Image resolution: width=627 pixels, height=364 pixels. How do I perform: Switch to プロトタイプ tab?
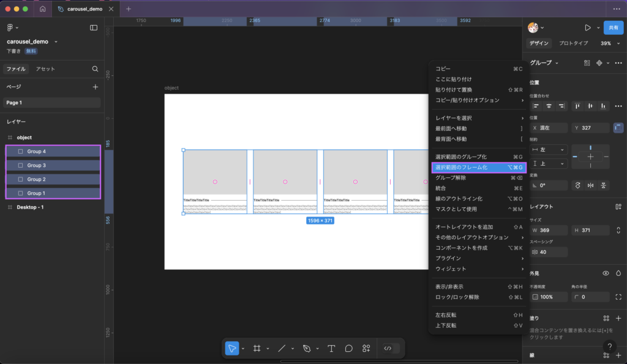coord(573,43)
